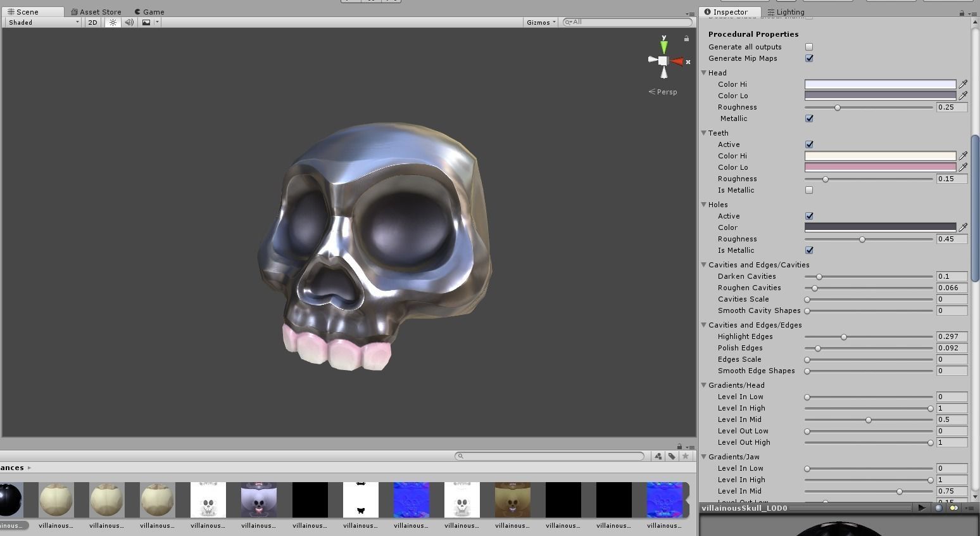Click the project browser search field
This screenshot has width=980, height=536.
[x=550, y=456]
